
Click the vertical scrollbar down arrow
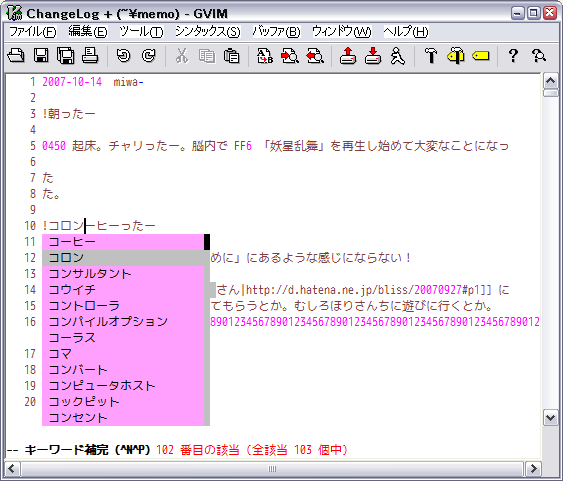(550, 418)
